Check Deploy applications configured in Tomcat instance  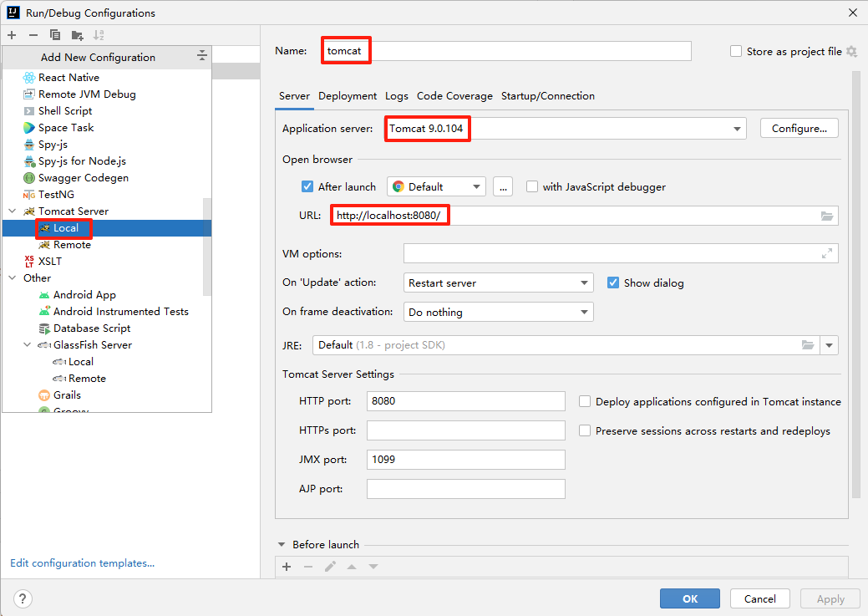click(x=585, y=402)
